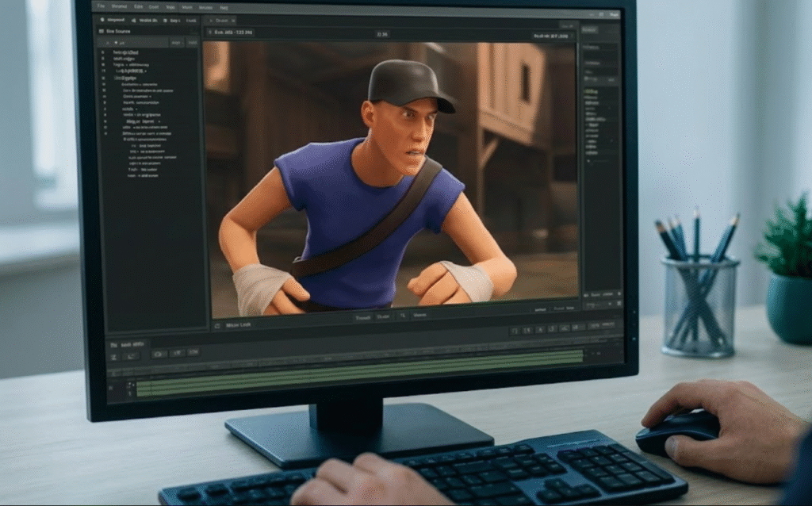Select the filter/search icon in the left panel
This screenshot has height=506, width=812.
(116, 42)
